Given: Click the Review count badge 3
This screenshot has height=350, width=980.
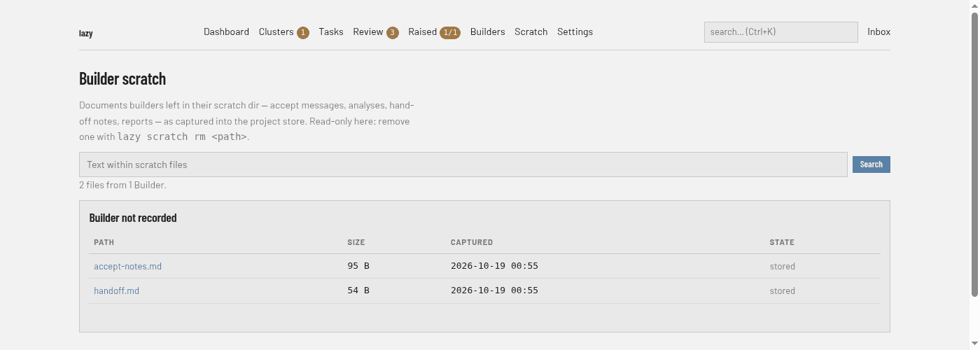Looking at the screenshot, I should click(393, 32).
